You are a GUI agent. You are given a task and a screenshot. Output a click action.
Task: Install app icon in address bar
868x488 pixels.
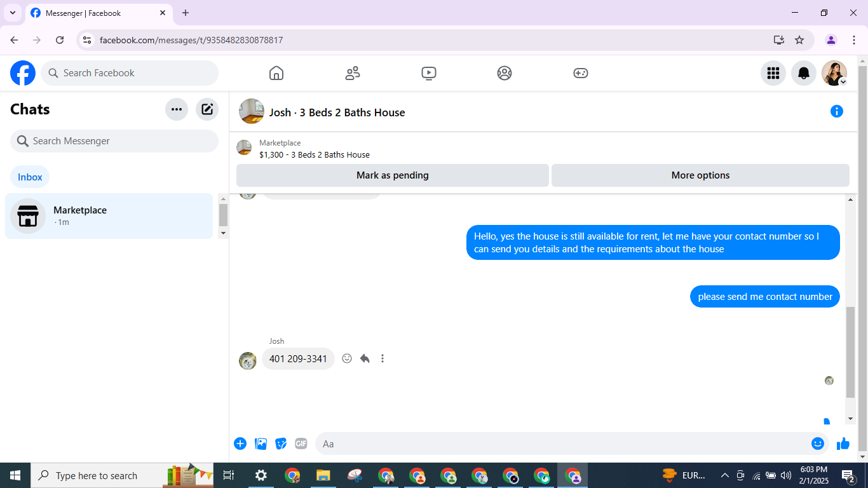coord(779,40)
